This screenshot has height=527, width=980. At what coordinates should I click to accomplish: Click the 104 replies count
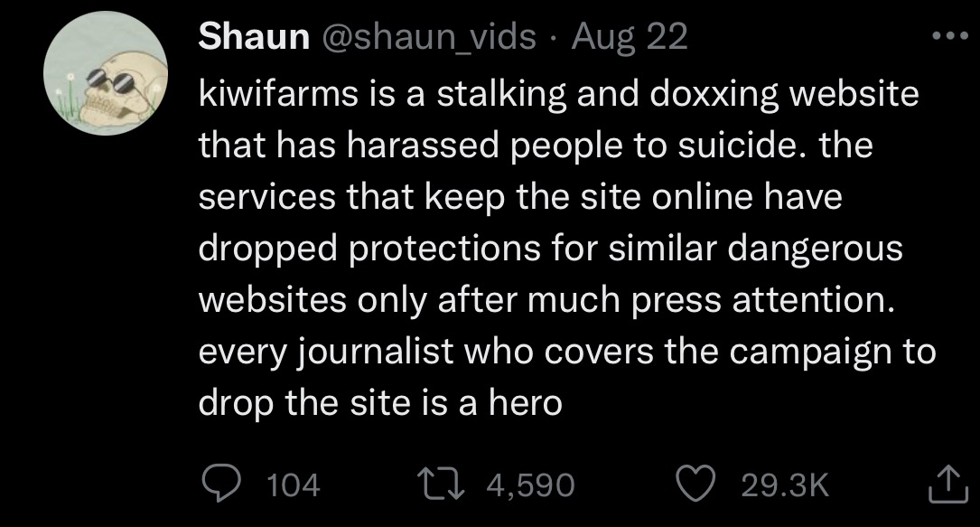pyautogui.click(x=294, y=485)
